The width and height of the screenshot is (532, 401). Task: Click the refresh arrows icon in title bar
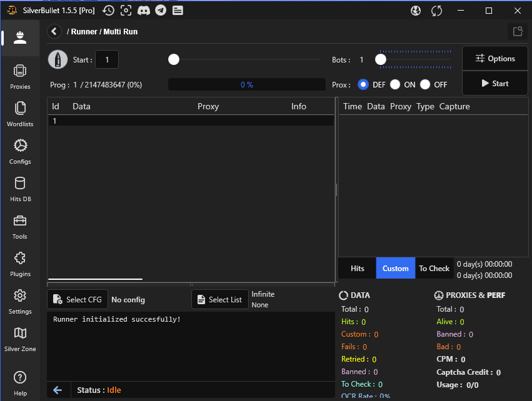pyautogui.click(x=436, y=11)
